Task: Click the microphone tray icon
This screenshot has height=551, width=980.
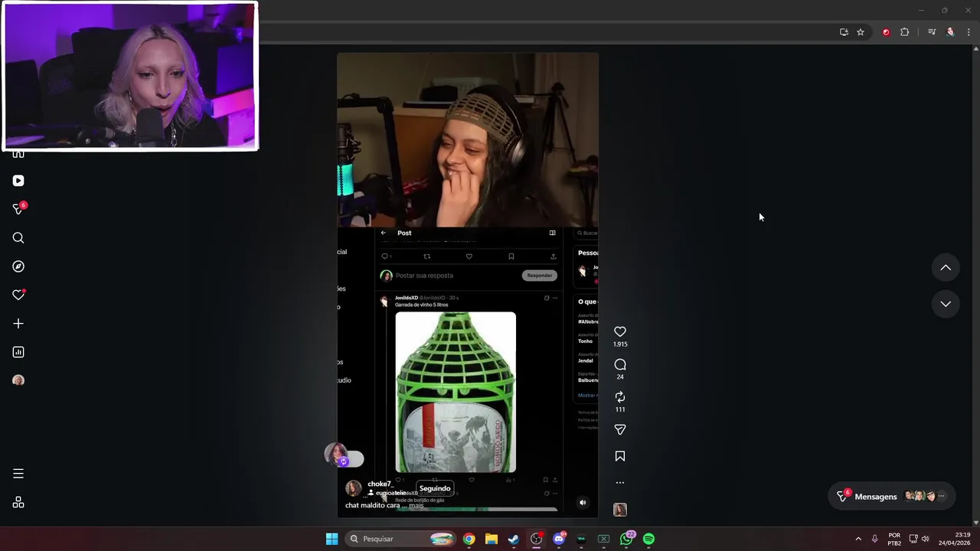Action: 874,539
